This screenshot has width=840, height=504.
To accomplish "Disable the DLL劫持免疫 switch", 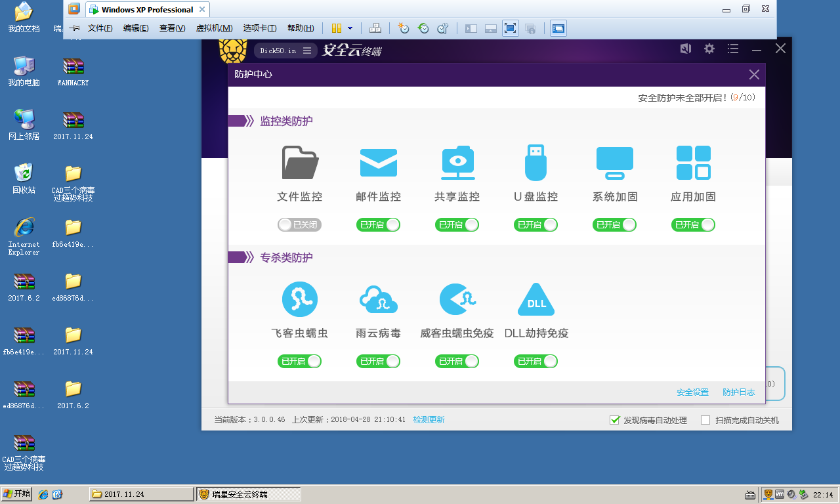I will [x=536, y=362].
